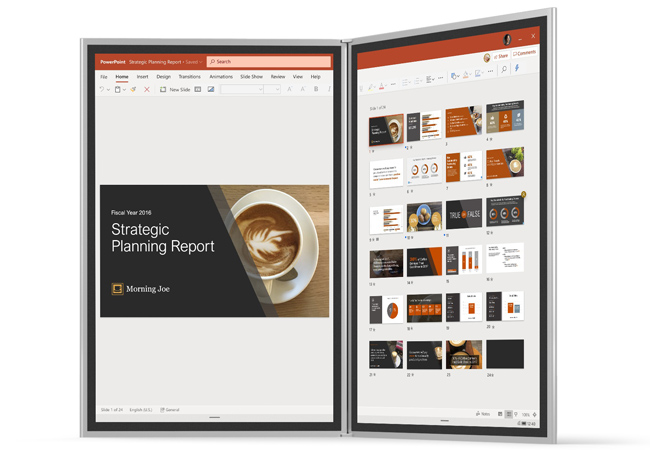Click the red font color icon
650x450 pixels.
click(x=381, y=86)
